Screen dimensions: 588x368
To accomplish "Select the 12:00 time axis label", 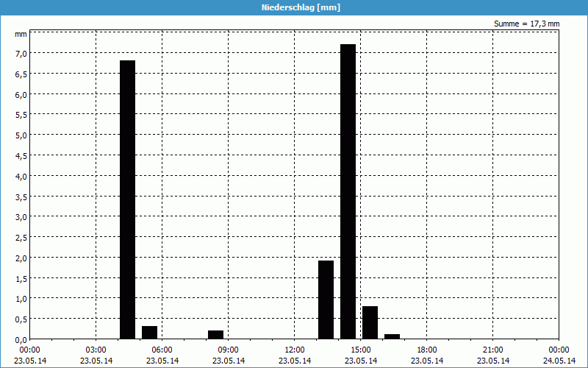I will click(x=295, y=350).
